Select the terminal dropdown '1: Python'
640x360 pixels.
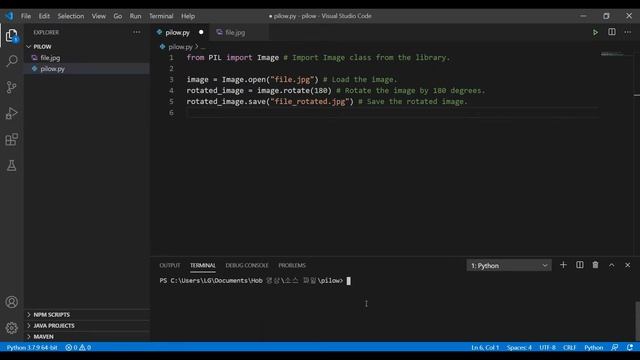509,265
